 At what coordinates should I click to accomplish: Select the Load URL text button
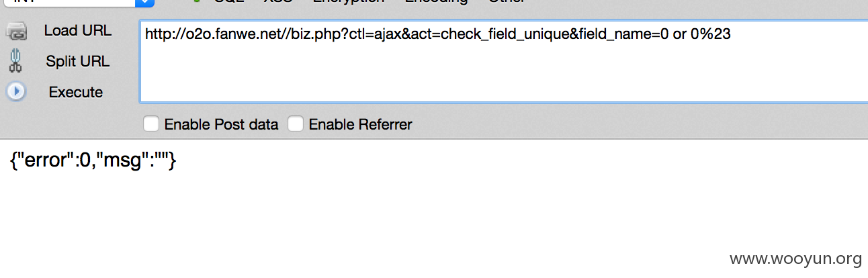coord(78,31)
